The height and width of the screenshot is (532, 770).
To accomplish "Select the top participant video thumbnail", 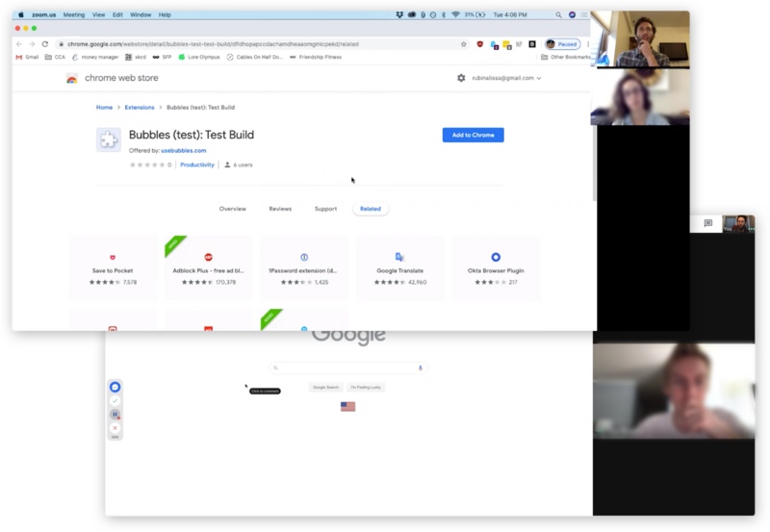I will (x=640, y=38).
